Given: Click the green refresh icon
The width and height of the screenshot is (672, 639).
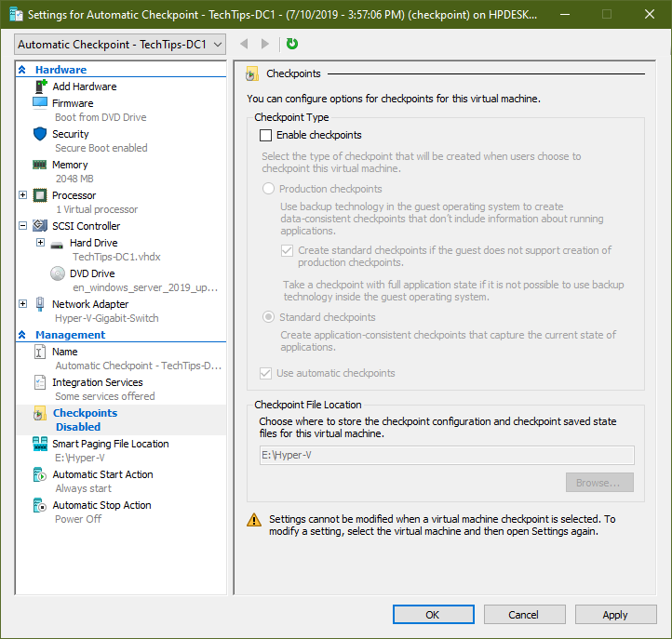Looking at the screenshot, I should pyautogui.click(x=292, y=44).
